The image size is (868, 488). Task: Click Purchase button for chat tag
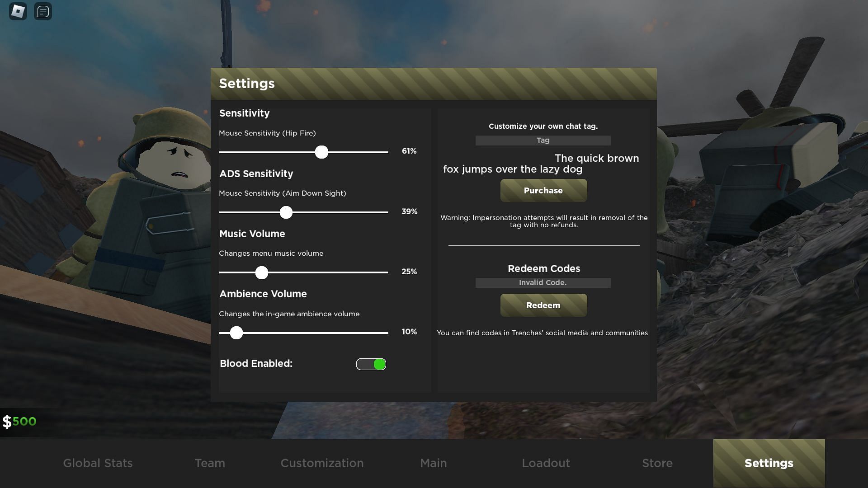(543, 190)
